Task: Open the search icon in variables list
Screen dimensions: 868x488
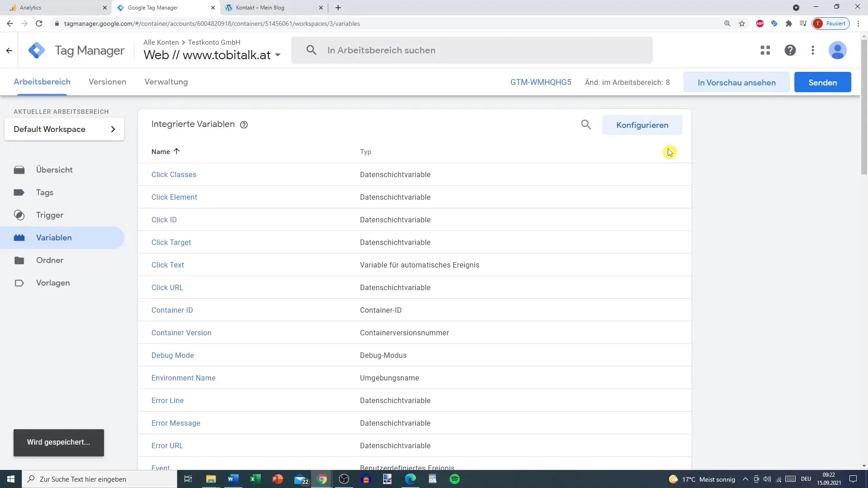Action: point(586,125)
